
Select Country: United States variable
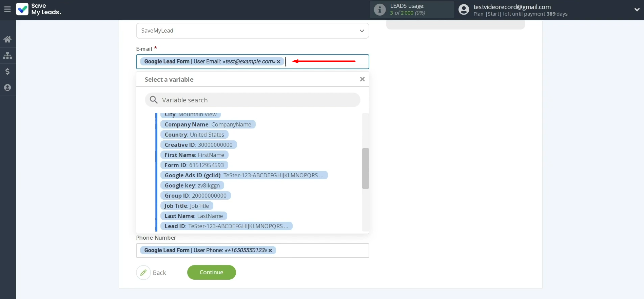click(194, 135)
